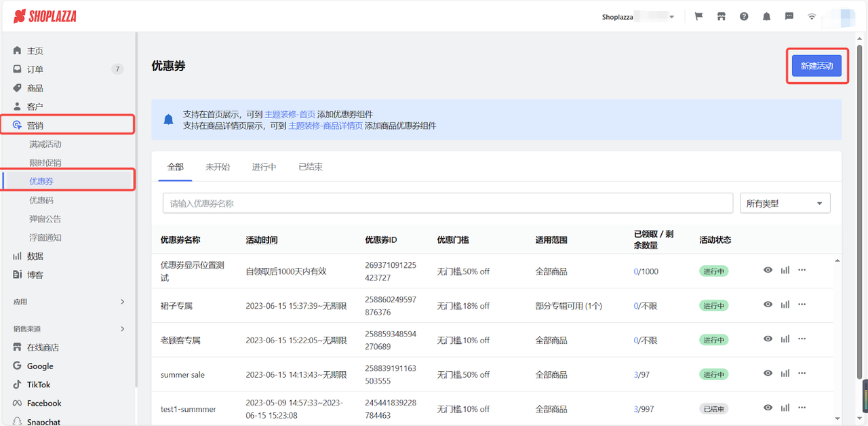Image resolution: width=868 pixels, height=426 pixels.
Task: Click the help question-mark icon
Action: [x=744, y=16]
